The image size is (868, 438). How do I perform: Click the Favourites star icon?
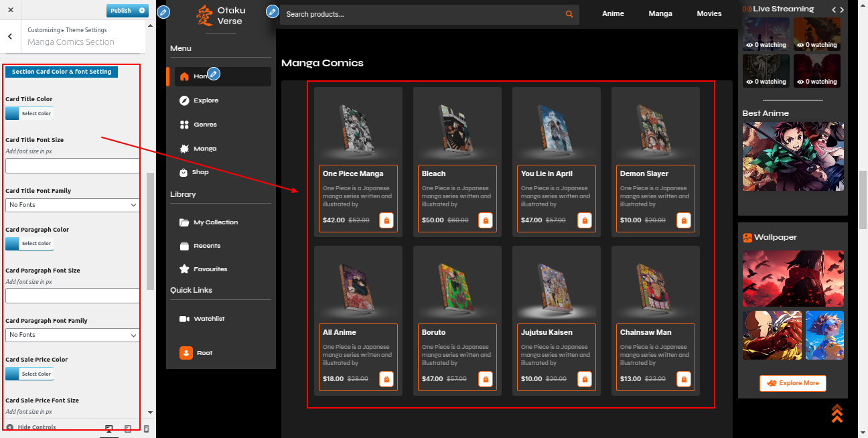pyautogui.click(x=184, y=269)
